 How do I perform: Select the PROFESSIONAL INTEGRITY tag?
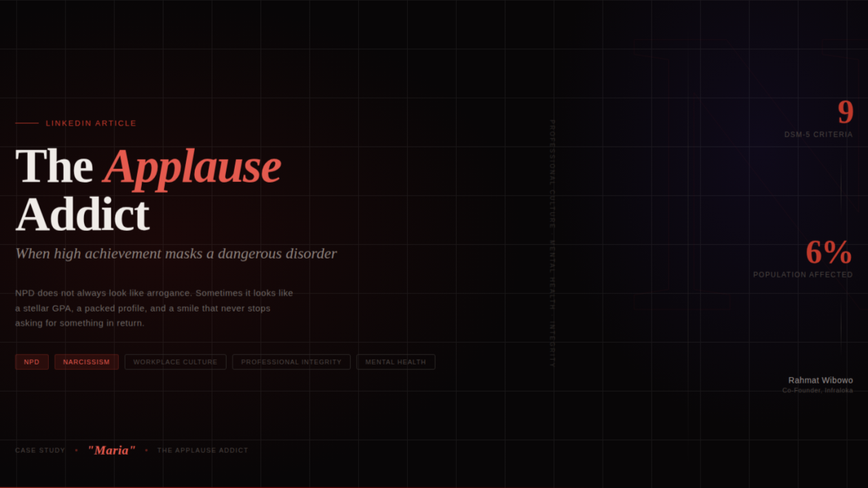coord(291,362)
